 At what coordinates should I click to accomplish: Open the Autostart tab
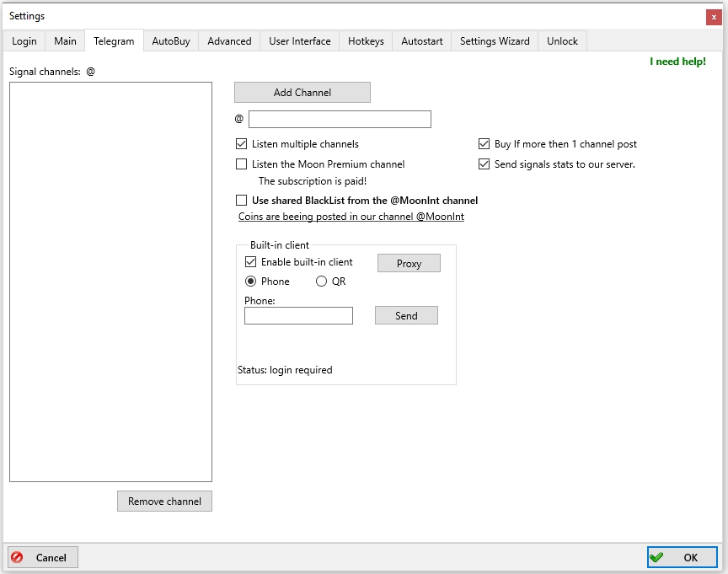[x=421, y=41]
